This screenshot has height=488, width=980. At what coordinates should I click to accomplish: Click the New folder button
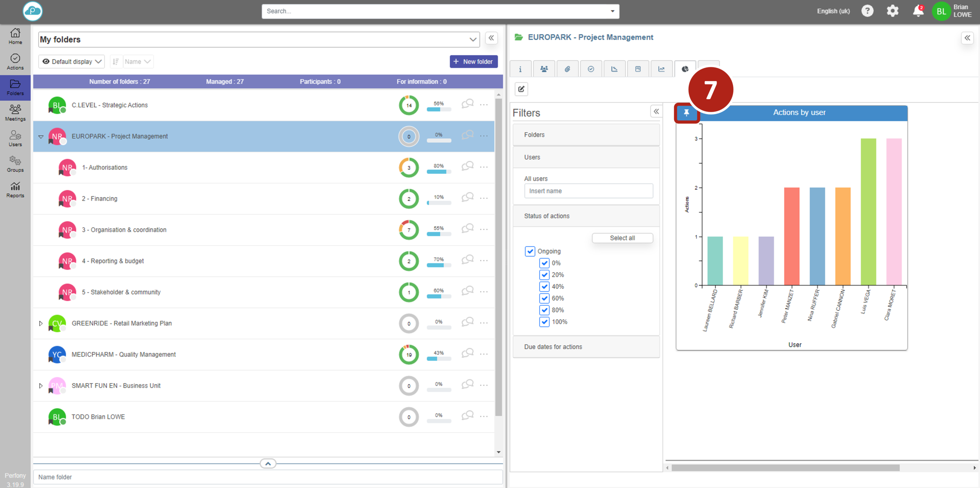pyautogui.click(x=473, y=62)
